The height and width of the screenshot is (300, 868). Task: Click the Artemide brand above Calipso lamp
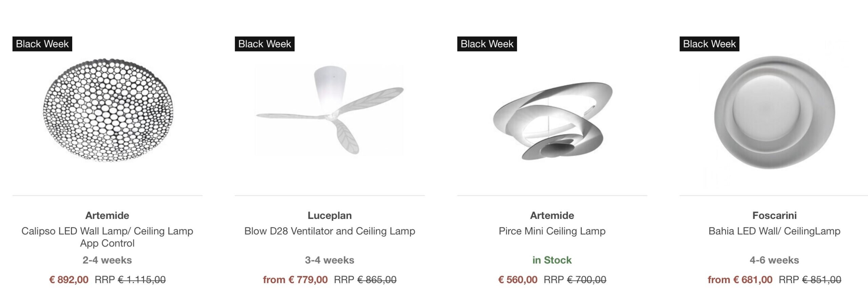[x=107, y=215]
